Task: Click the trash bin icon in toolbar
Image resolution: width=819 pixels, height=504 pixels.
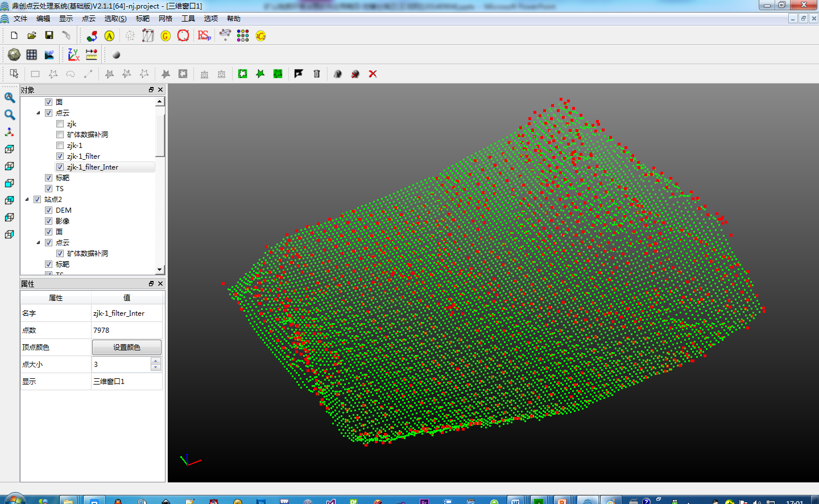Action: point(317,74)
